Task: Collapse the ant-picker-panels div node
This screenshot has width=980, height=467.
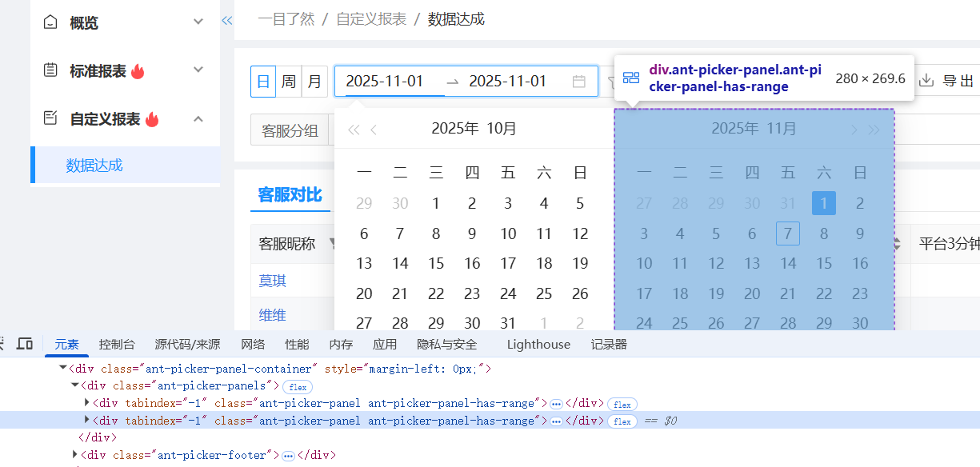Action: coord(75,385)
